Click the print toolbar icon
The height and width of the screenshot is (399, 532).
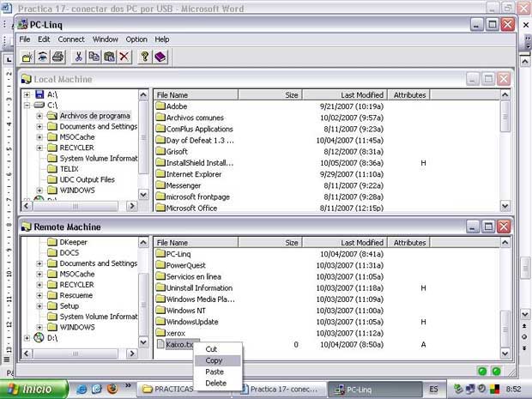[x=58, y=57]
